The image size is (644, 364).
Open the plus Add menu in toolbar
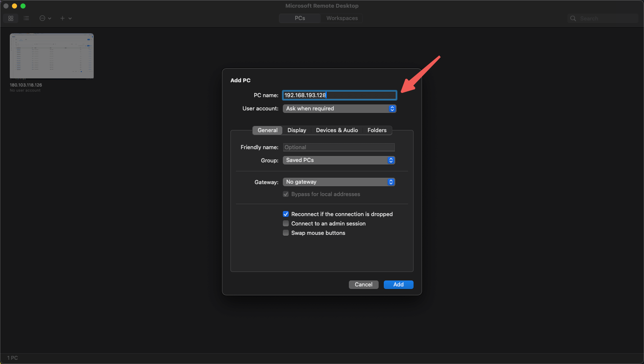click(x=66, y=18)
